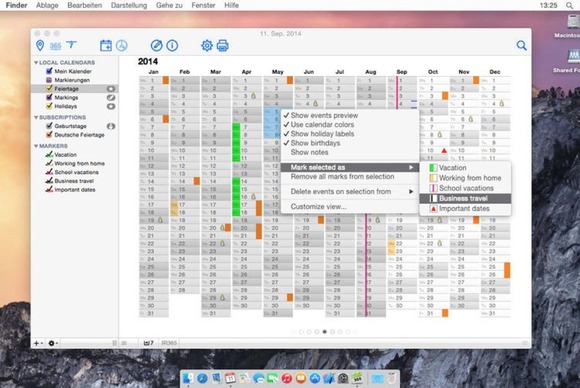580x388 pixels.
Task: Toggle Feiertage calendar checkbox
Action: click(49, 89)
